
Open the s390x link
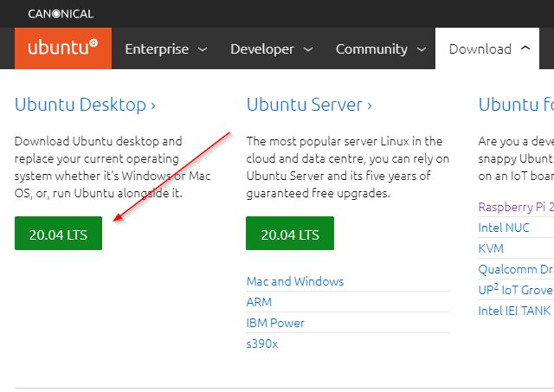click(x=262, y=344)
